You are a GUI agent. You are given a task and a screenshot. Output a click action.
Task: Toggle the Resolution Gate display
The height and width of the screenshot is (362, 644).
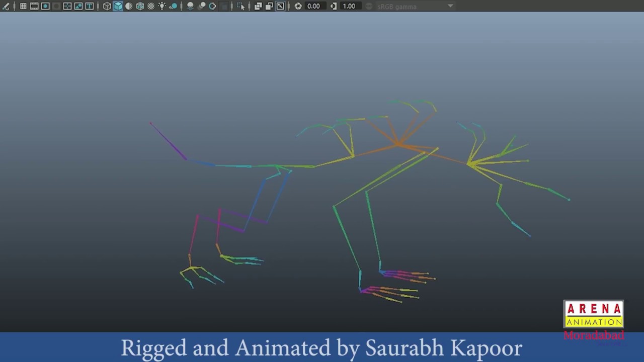(45, 6)
